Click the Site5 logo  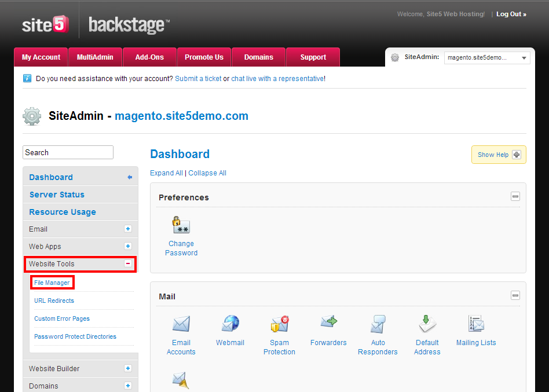(45, 24)
